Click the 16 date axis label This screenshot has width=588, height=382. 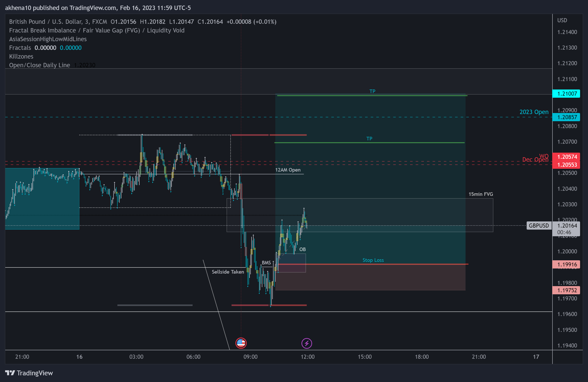pyautogui.click(x=79, y=357)
